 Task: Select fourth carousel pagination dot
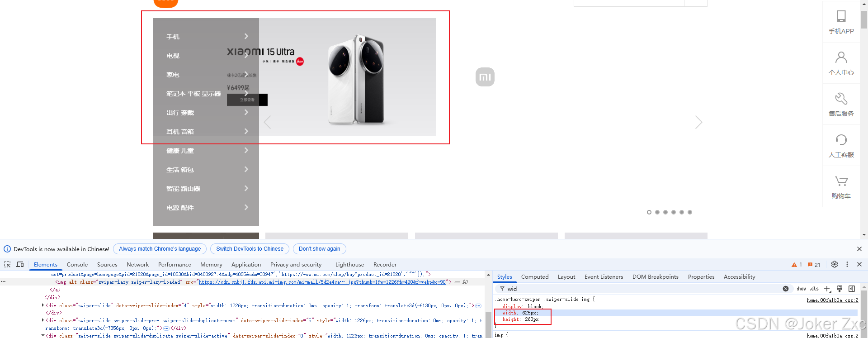tap(674, 212)
